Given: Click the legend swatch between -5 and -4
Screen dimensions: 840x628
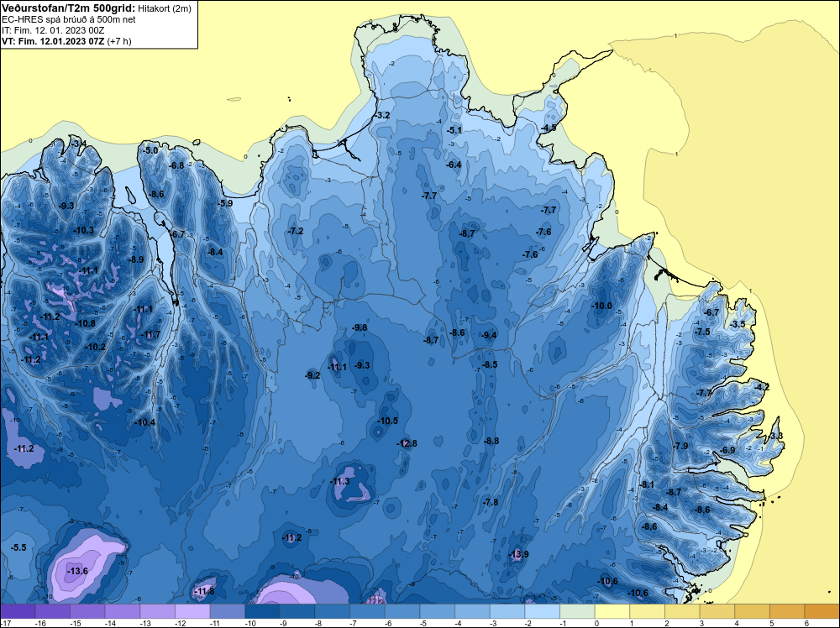Looking at the screenshot, I should (x=438, y=611).
